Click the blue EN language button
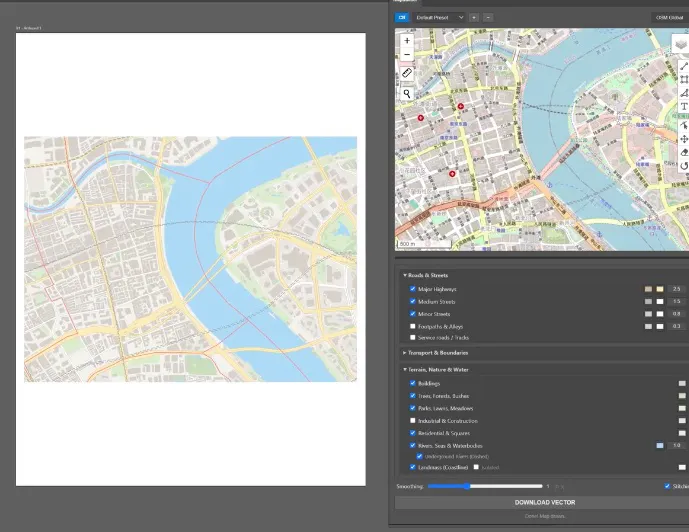Screen dimensions: 689x532 coord(402,18)
